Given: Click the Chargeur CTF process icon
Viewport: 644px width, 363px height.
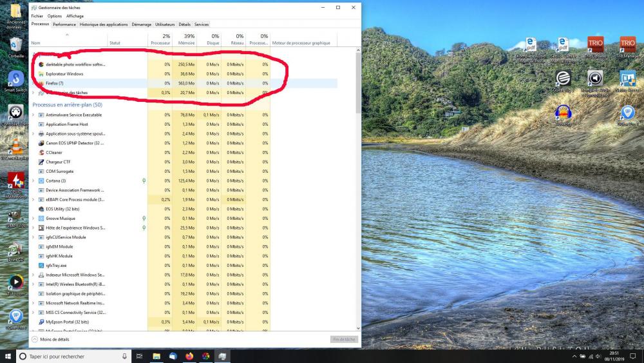Looking at the screenshot, I should pos(41,162).
